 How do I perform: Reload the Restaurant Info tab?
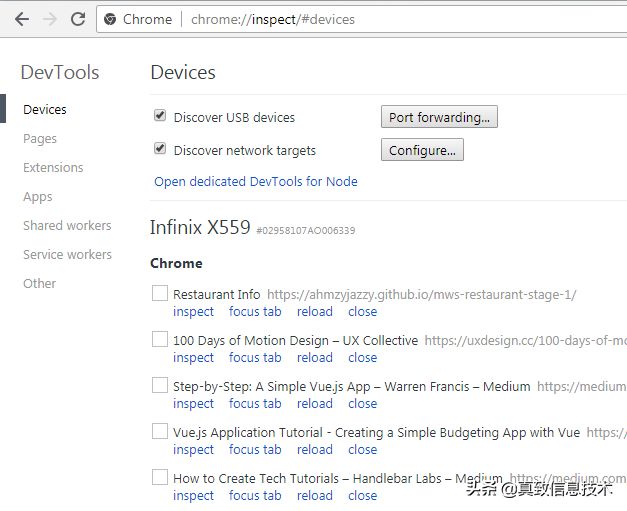(x=315, y=312)
